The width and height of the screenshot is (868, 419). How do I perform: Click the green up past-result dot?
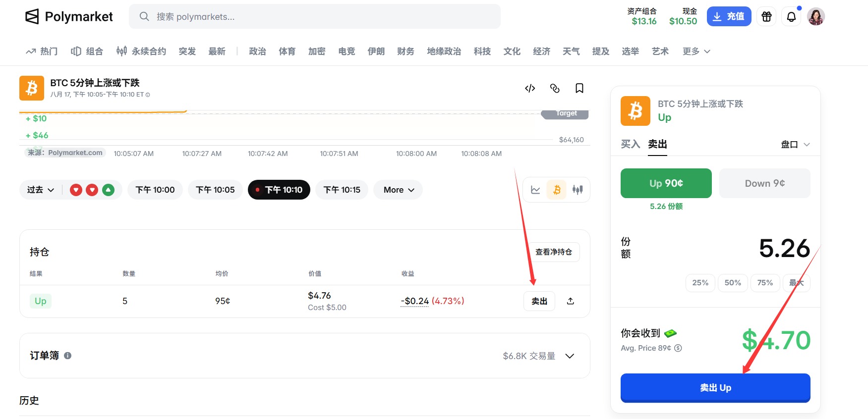pyautogui.click(x=109, y=190)
